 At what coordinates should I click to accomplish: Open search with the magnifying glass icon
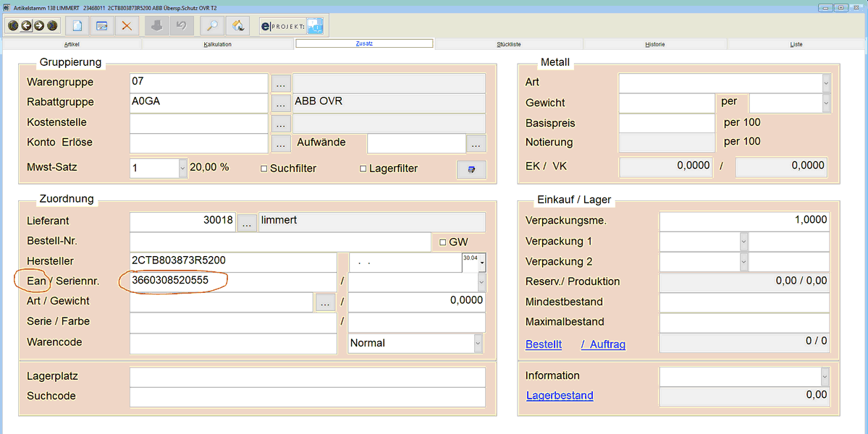[212, 26]
